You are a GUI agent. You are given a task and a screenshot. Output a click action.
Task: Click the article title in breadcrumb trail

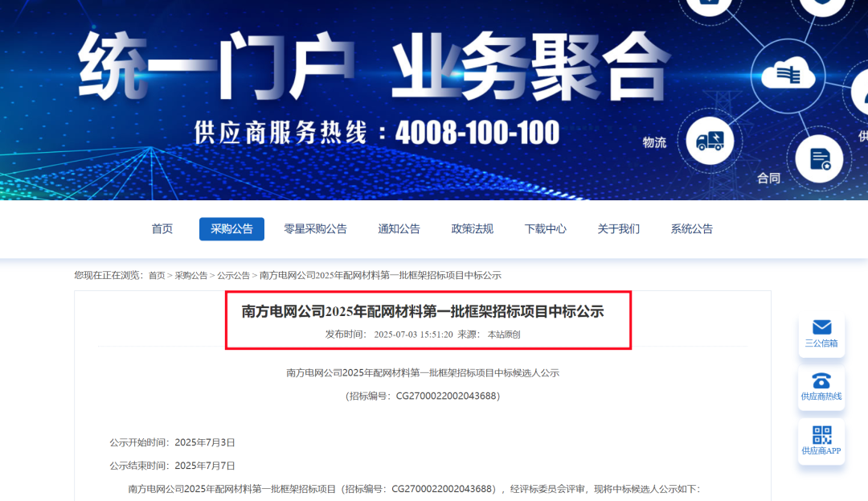pyautogui.click(x=380, y=275)
